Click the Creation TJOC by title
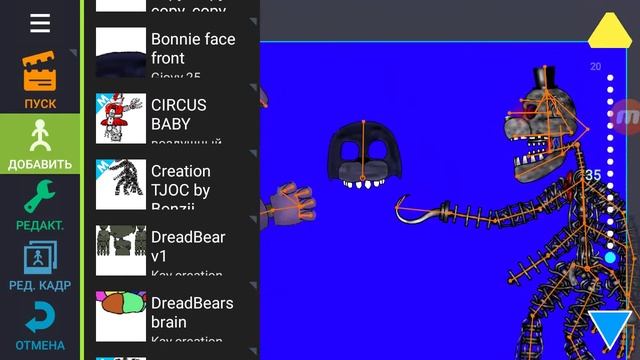This screenshot has height=360, width=640. click(x=181, y=180)
